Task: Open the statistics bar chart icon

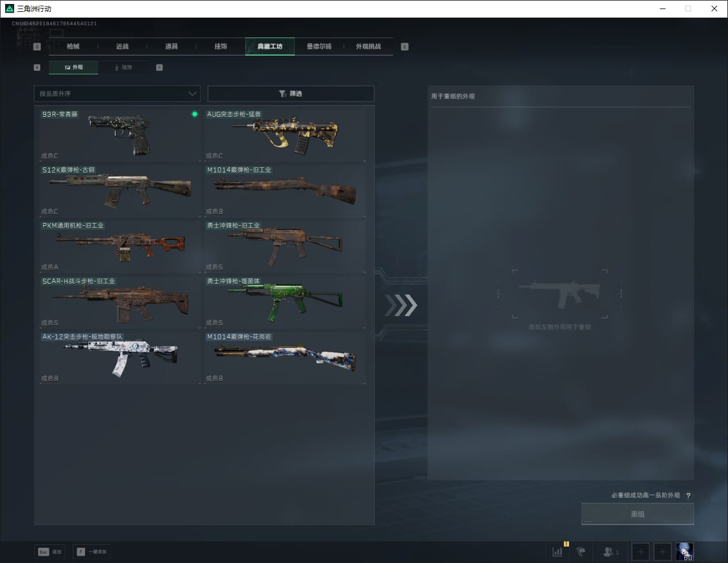Action: (558, 552)
